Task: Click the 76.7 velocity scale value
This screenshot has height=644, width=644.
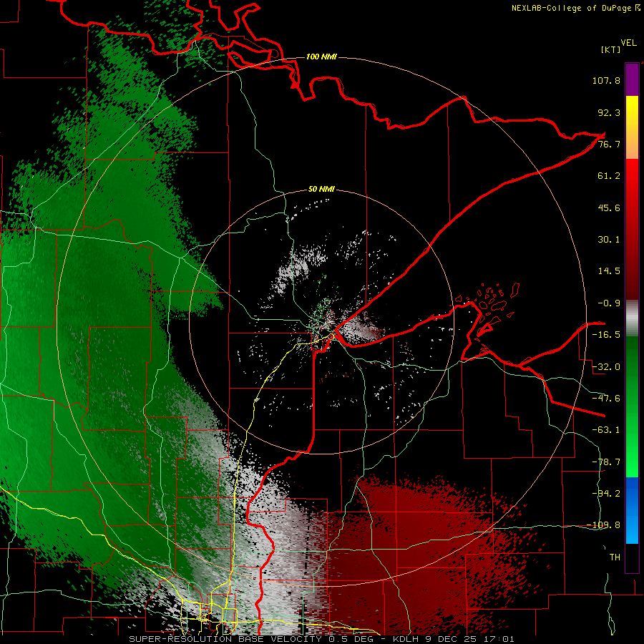Action: point(609,144)
